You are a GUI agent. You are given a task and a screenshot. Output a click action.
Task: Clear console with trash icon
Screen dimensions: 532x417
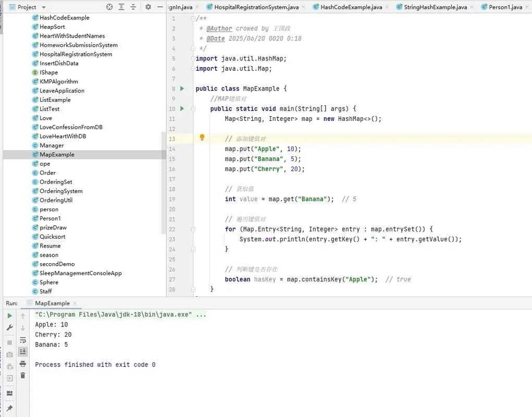[23, 375]
